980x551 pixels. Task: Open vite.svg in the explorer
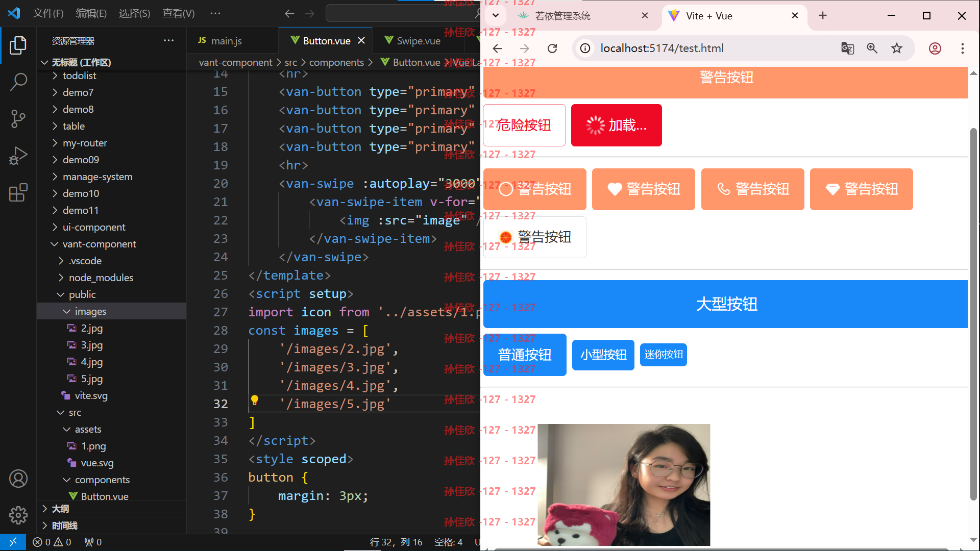click(91, 395)
